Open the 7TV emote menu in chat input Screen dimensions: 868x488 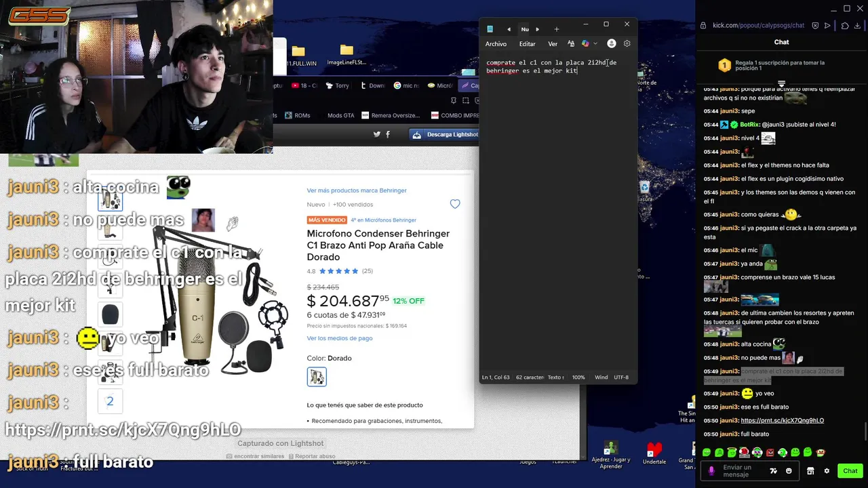point(773,471)
